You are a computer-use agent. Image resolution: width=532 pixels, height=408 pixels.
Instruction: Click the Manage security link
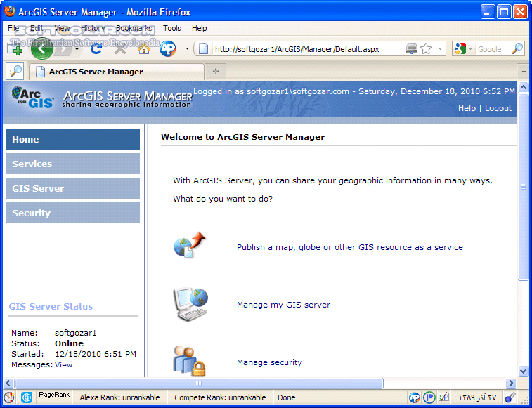coord(269,362)
